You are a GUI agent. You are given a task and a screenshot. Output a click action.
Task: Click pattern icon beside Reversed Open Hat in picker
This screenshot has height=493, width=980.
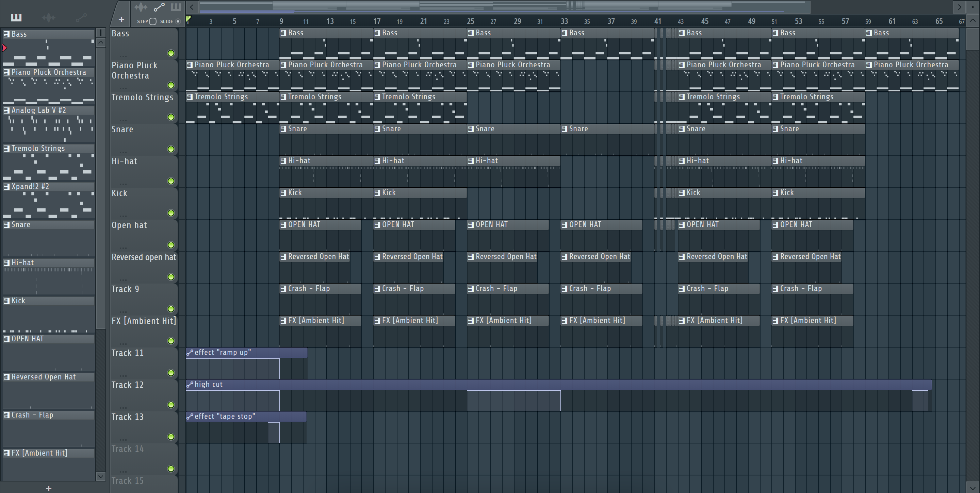[x=6, y=377]
